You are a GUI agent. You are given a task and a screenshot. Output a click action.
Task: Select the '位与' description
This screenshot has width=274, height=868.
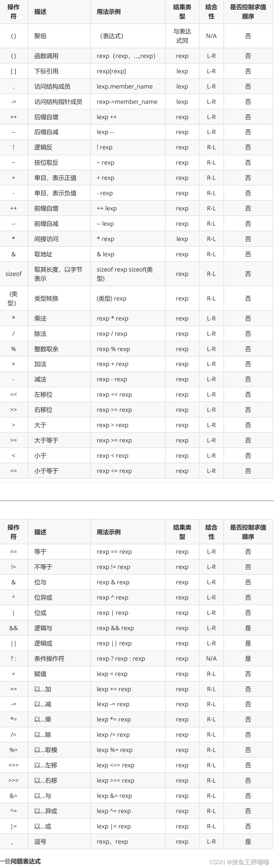click(x=40, y=582)
